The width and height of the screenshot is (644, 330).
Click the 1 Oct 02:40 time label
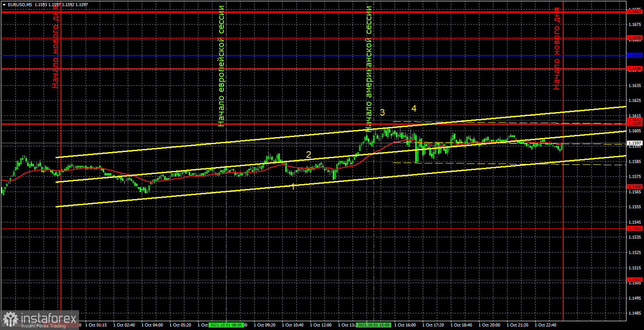124,325
